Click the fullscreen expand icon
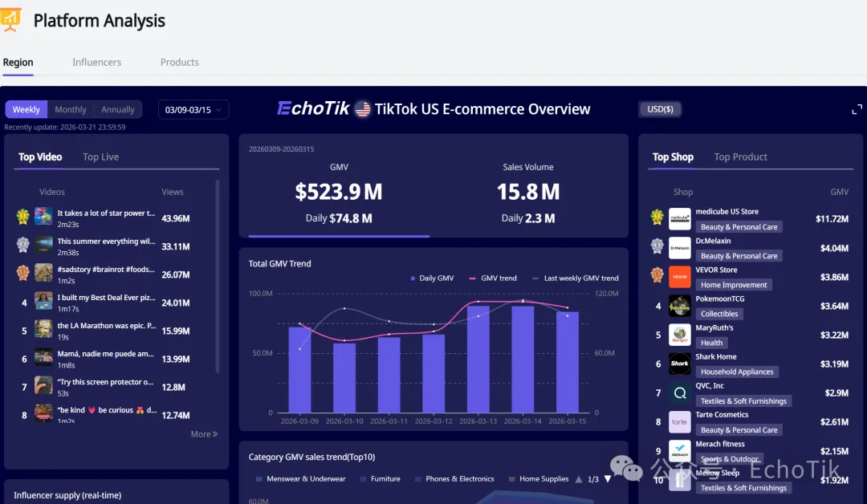Screen dimensions: 867x504 (857, 110)
